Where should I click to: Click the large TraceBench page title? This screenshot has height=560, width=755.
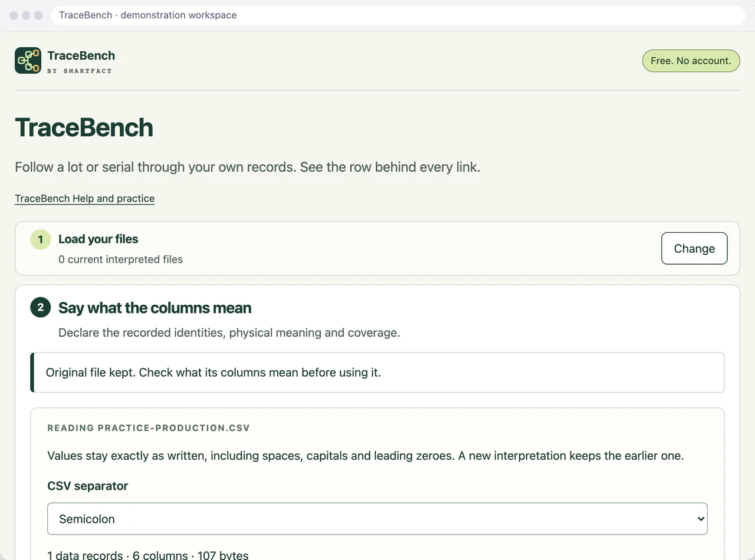[84, 127]
